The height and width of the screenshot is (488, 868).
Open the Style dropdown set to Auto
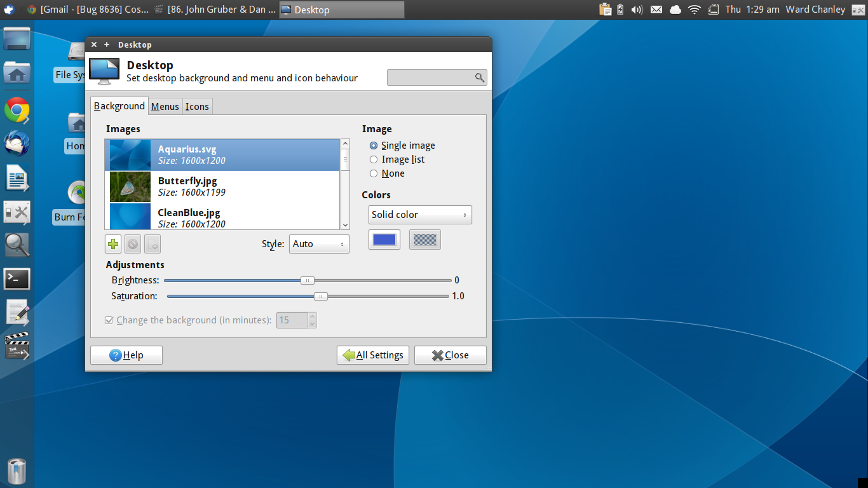click(x=319, y=244)
